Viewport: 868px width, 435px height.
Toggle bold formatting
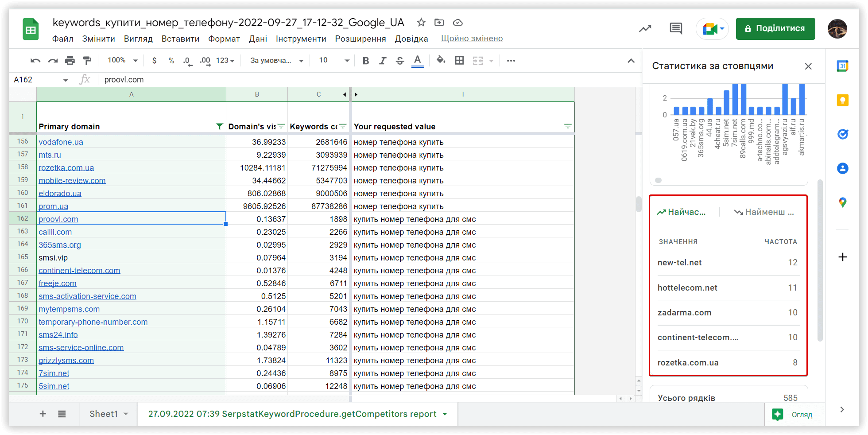pos(366,61)
